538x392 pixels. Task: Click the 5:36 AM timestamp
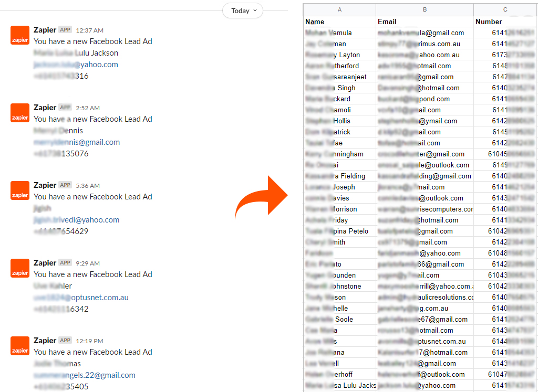click(x=88, y=186)
